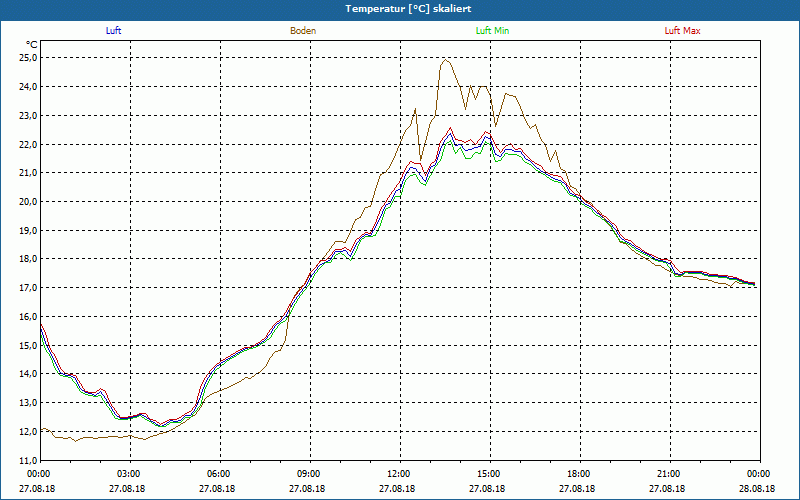The height and width of the screenshot is (500, 800).
Task: Click the red 'Luft Max' legend label
Action: (682, 31)
